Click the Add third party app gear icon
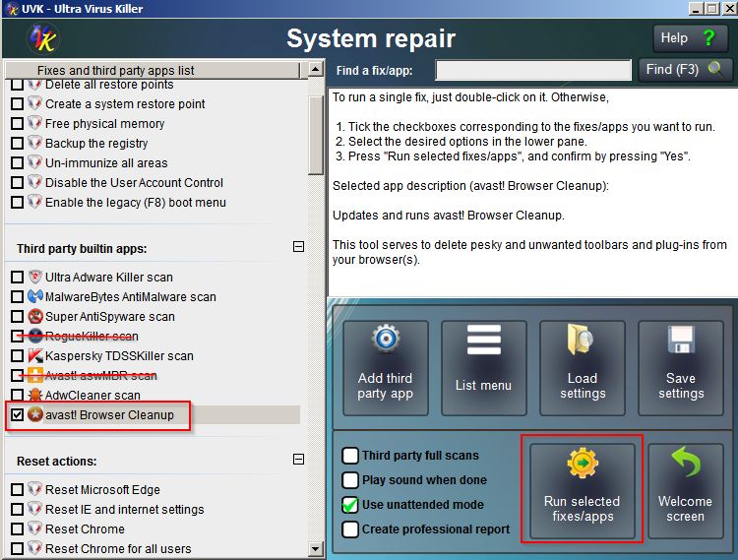Image resolution: width=738 pixels, height=560 pixels. [386, 338]
